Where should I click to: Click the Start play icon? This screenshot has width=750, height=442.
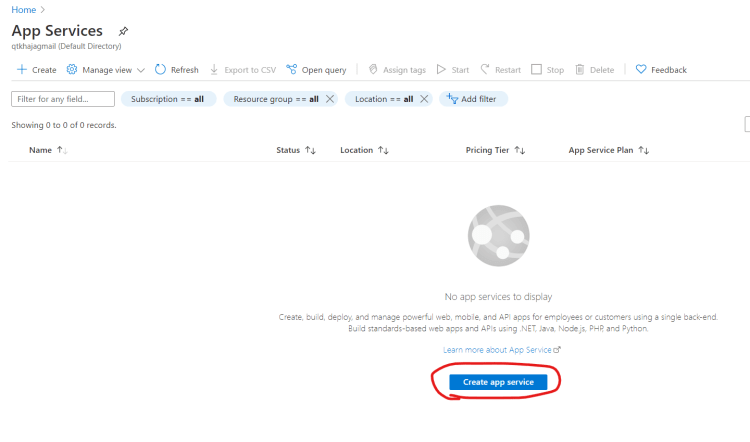click(441, 70)
